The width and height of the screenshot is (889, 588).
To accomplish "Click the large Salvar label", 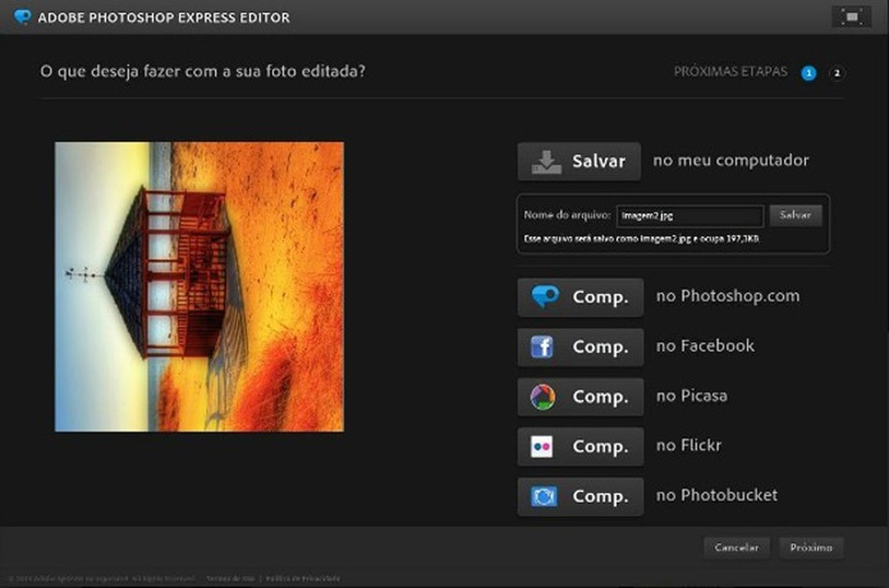I will pyautogui.click(x=599, y=162).
